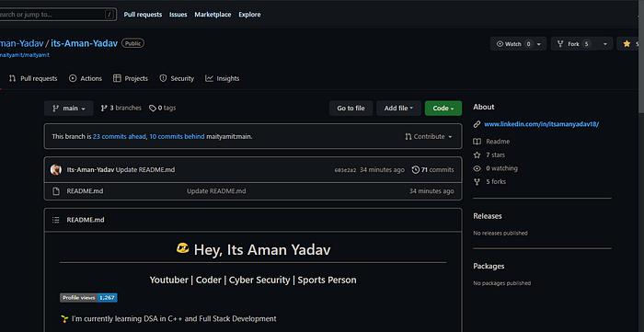Click the Update README.md latest commit message
The image size is (644, 332).
145,169
